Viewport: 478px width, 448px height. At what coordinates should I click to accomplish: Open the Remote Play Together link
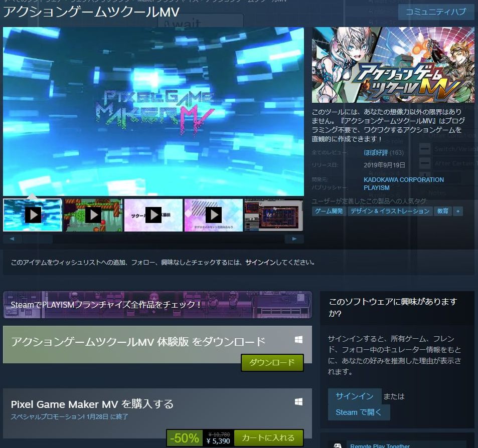(380, 445)
